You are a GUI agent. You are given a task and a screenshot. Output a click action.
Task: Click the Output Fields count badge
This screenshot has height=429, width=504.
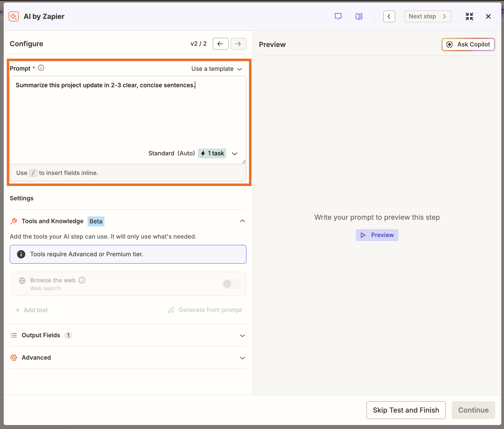pyautogui.click(x=68, y=335)
